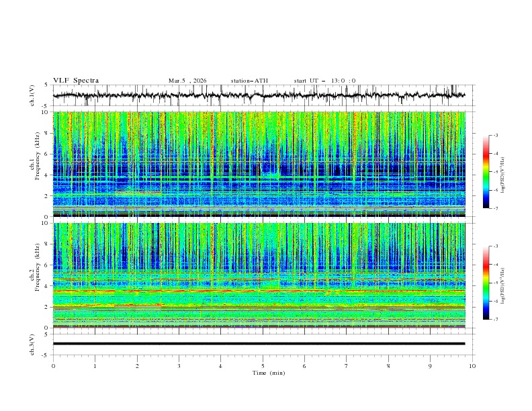
Task: Click the ch.2 spectrogram color scale bar
Action: click(x=486, y=283)
